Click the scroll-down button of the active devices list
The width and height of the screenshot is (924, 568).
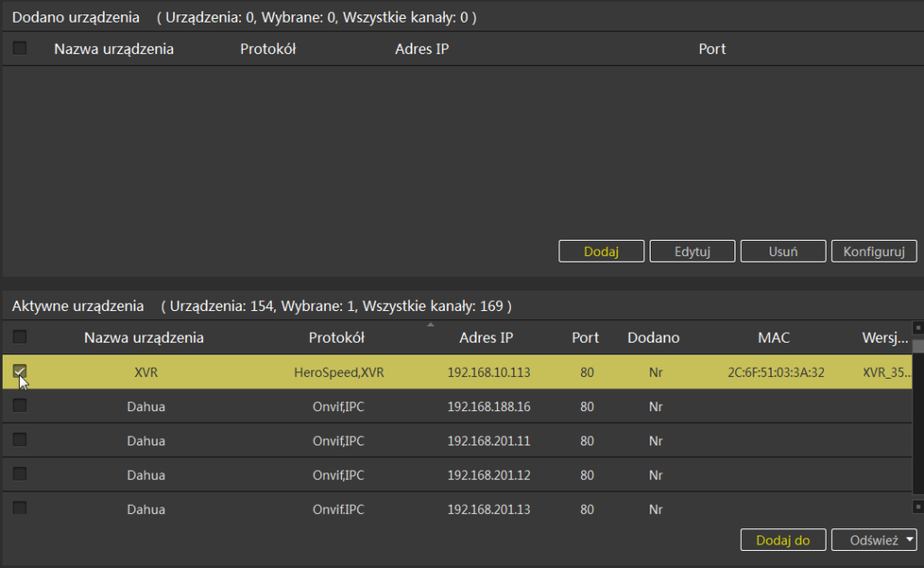[918, 507]
